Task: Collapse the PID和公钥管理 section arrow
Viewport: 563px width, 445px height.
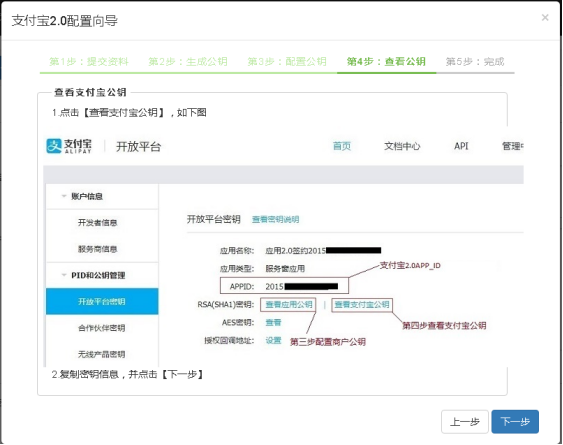Action: tap(64, 275)
